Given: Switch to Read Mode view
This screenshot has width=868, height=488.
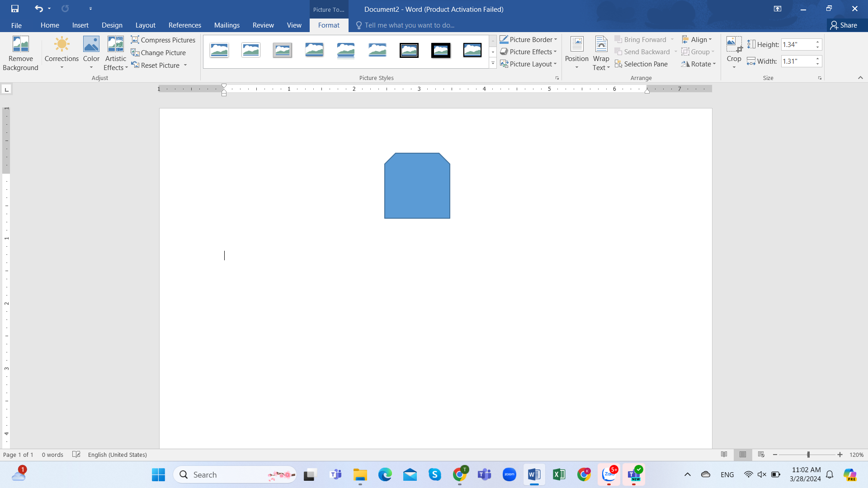Looking at the screenshot, I should tap(724, 455).
